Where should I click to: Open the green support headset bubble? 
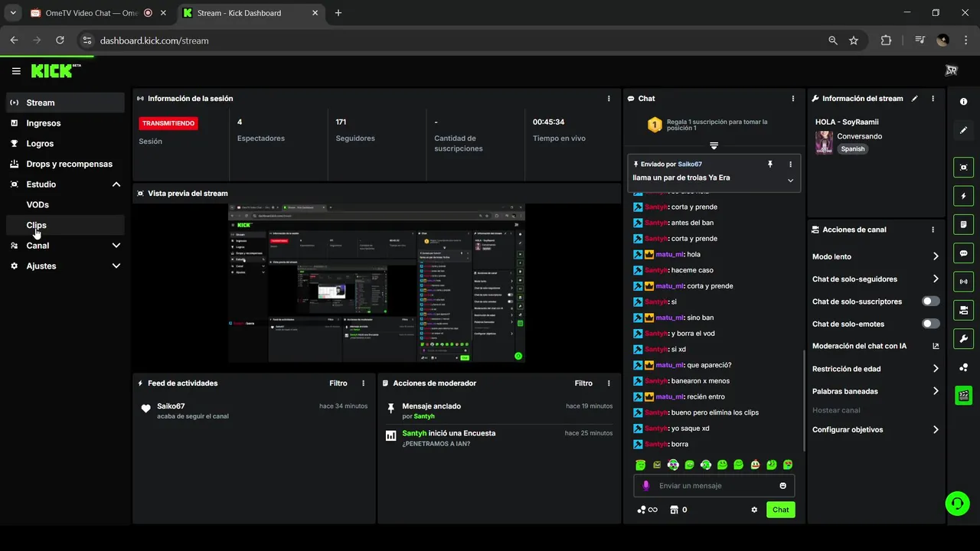(957, 503)
